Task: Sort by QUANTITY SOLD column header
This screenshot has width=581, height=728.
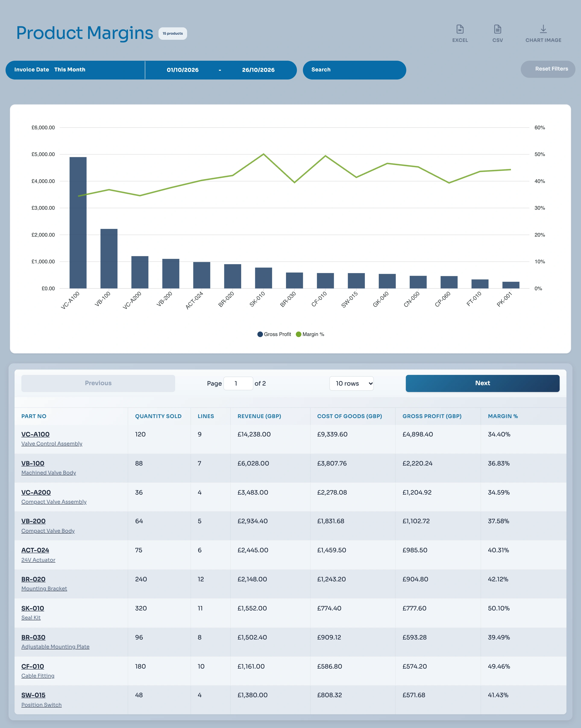Action: pos(158,416)
